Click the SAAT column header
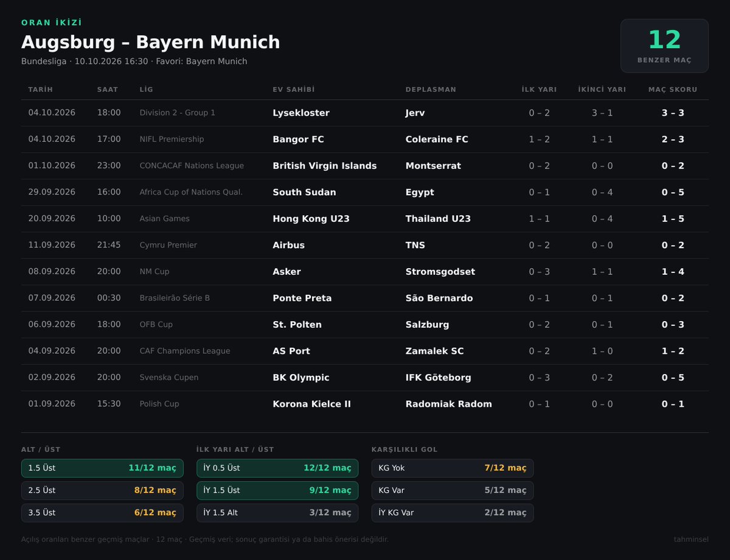730x560 pixels. click(108, 89)
